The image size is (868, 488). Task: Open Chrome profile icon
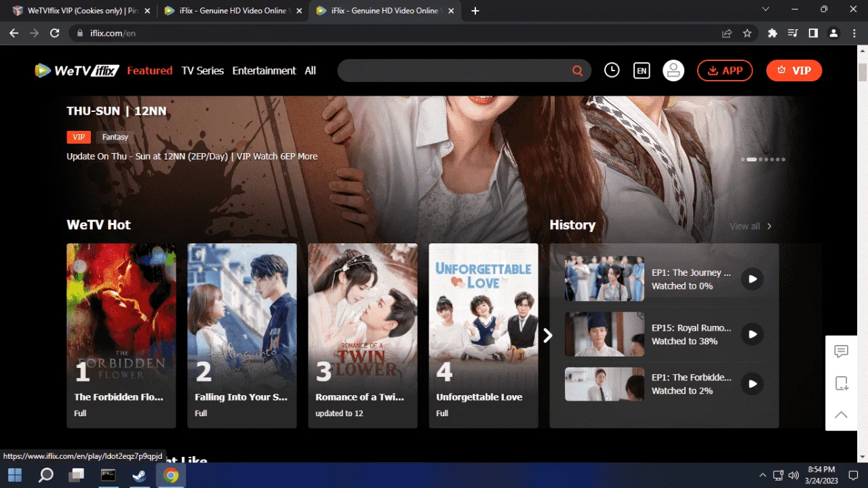(x=833, y=33)
